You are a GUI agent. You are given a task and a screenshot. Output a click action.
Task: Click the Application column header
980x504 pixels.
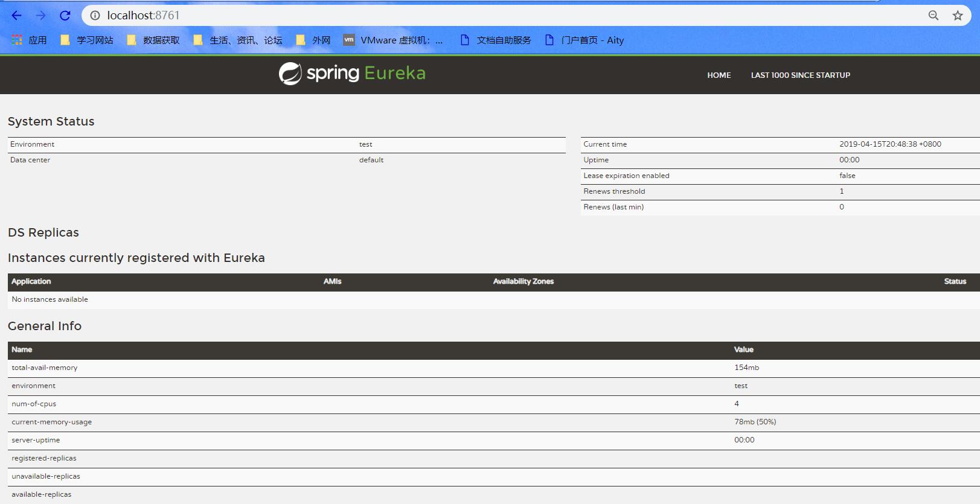[x=31, y=281]
